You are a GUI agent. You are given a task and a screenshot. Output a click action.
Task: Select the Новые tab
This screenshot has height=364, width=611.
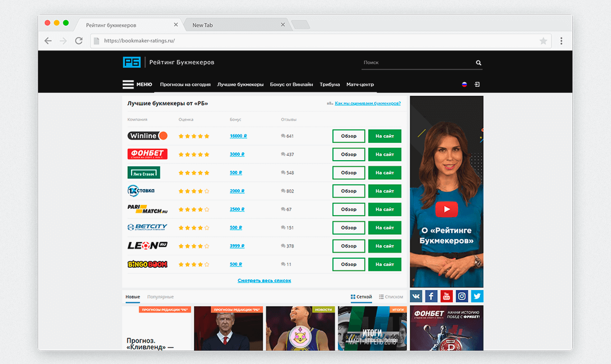[x=132, y=297]
